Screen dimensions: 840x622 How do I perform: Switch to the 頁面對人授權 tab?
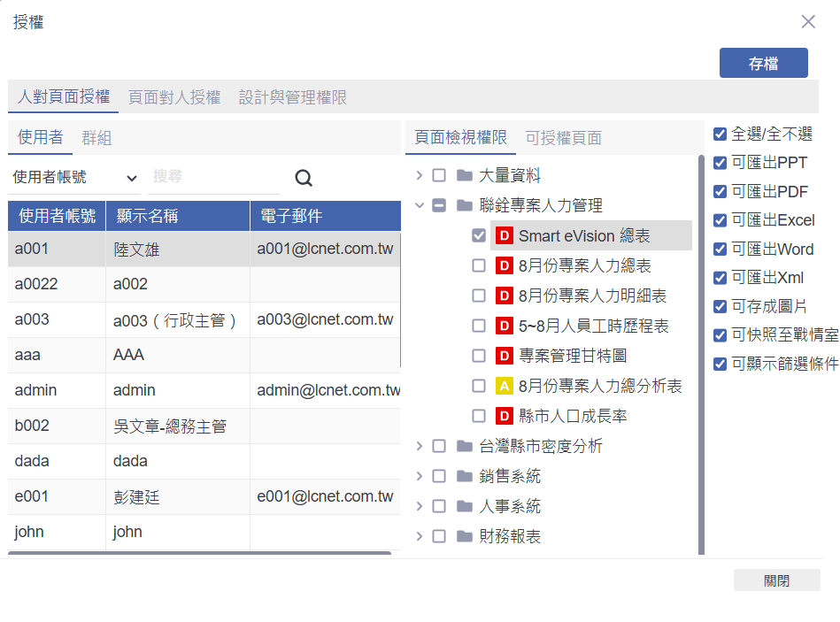click(174, 97)
